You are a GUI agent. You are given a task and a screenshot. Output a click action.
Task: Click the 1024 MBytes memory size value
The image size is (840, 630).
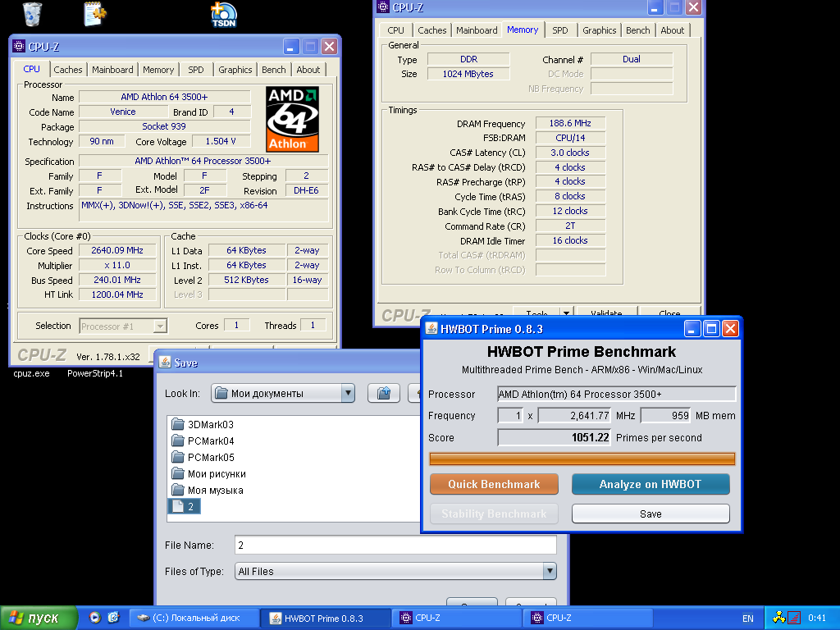coord(468,74)
